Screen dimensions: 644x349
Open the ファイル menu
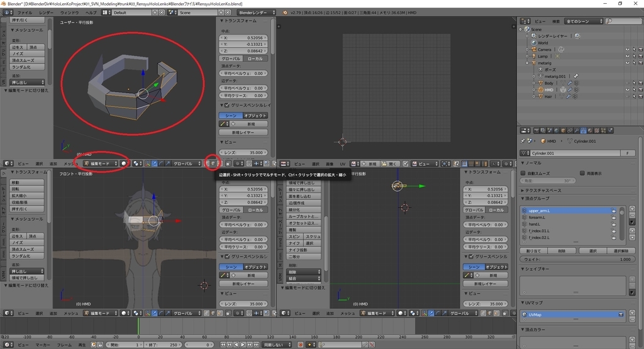pyautogui.click(x=25, y=13)
